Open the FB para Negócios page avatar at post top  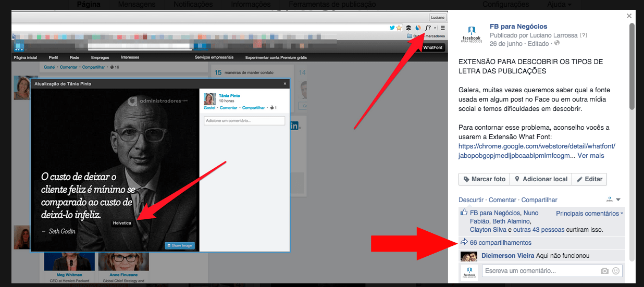(x=472, y=35)
